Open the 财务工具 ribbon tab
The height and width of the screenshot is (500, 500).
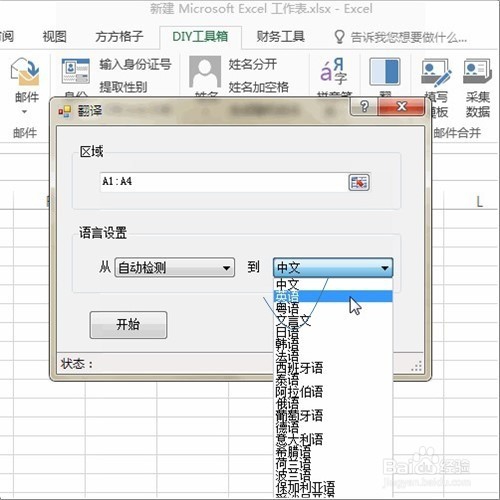(x=281, y=36)
